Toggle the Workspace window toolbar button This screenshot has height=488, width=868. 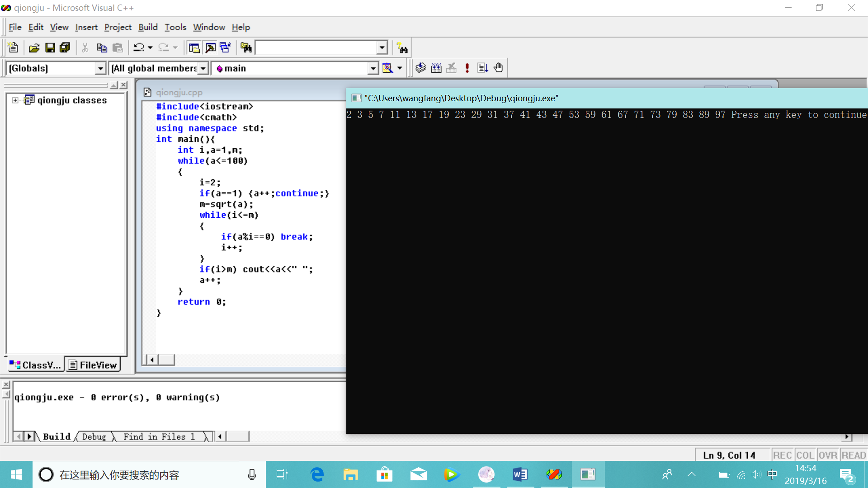click(194, 48)
